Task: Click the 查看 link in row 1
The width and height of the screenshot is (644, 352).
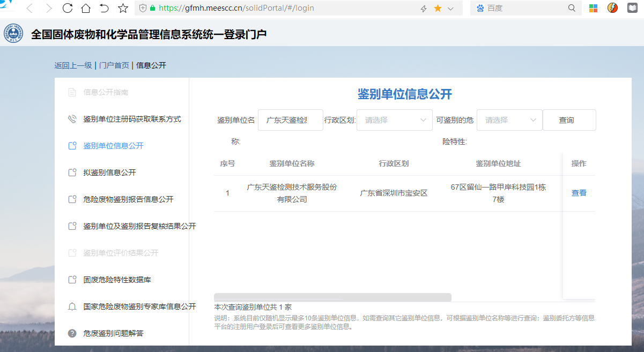Action: point(579,193)
